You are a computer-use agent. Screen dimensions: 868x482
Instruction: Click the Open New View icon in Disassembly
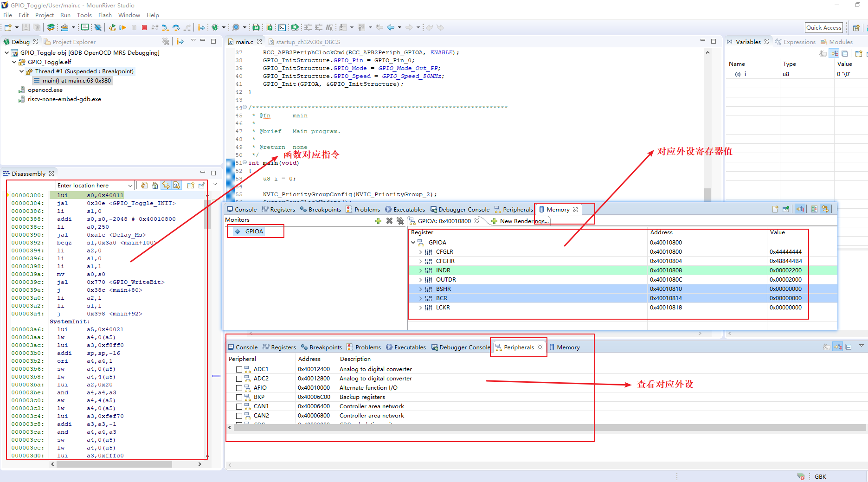(x=191, y=185)
